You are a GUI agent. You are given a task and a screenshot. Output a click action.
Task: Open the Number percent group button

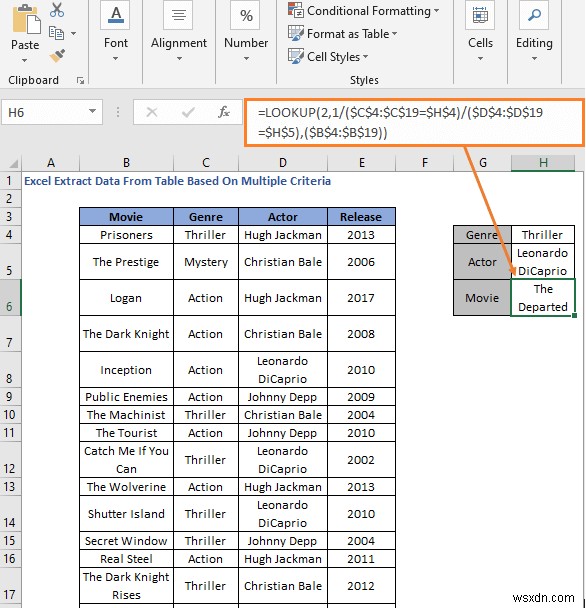point(246,32)
